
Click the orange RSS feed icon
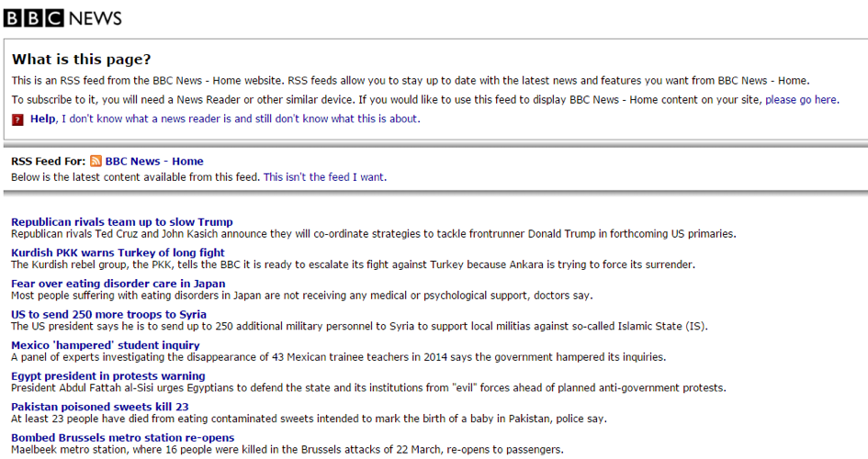[x=96, y=161]
